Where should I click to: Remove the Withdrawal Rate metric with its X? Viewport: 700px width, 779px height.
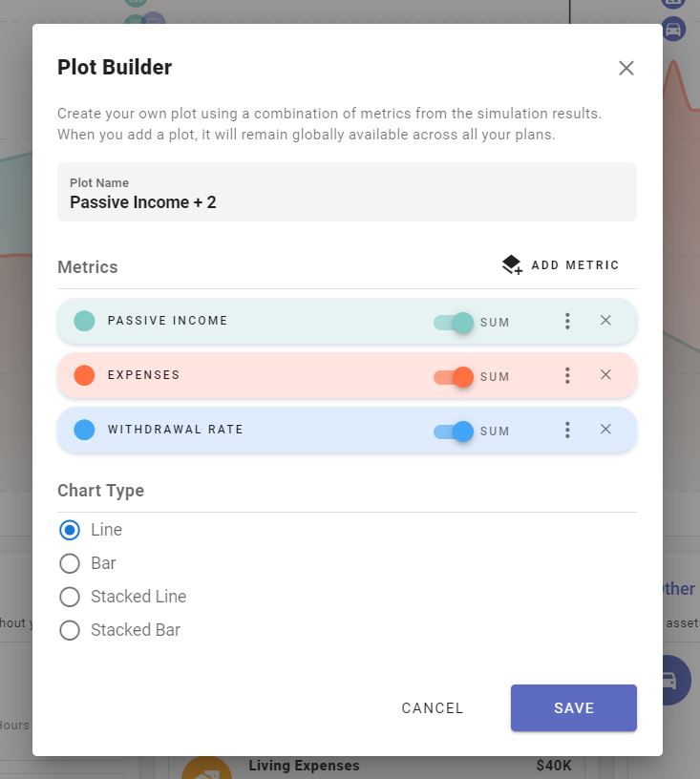click(x=605, y=430)
